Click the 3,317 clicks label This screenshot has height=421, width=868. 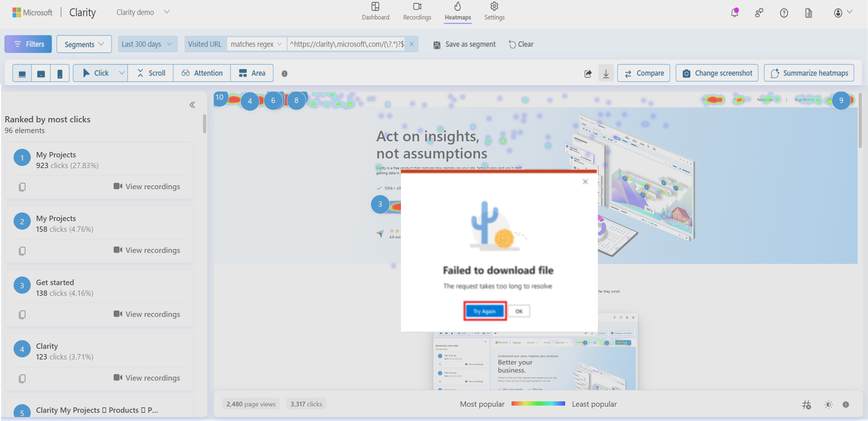(x=306, y=404)
